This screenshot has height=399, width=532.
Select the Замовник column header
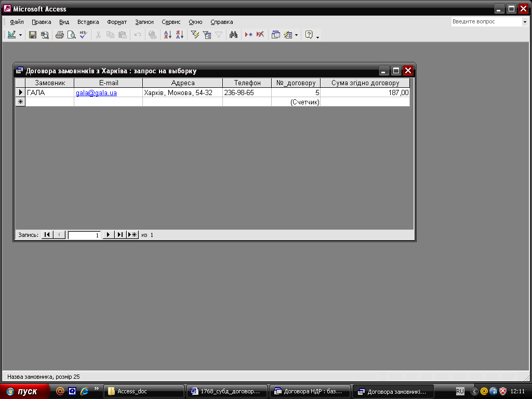50,83
